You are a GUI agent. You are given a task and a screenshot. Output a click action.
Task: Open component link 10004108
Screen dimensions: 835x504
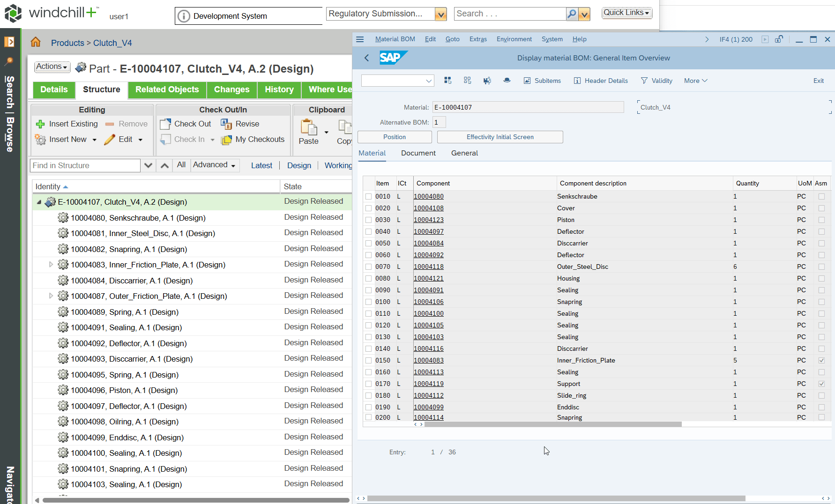point(428,208)
